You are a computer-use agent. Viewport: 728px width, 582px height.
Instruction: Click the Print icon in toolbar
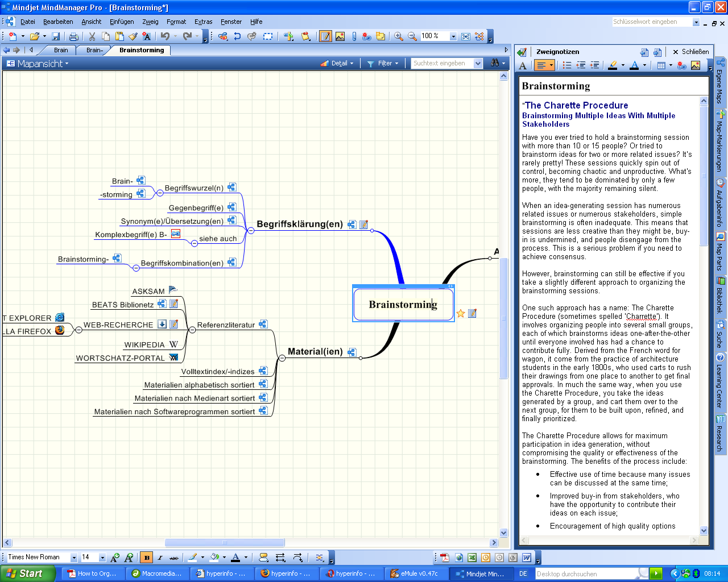point(73,36)
